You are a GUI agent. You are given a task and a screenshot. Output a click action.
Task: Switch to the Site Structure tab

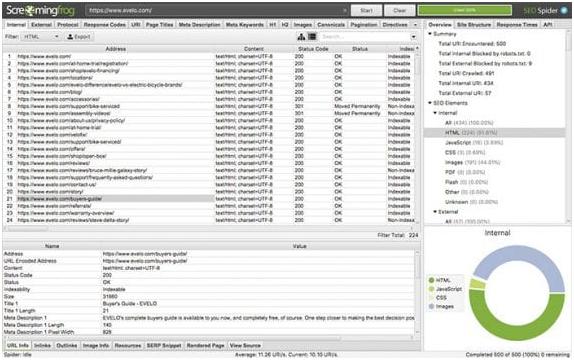(474, 25)
